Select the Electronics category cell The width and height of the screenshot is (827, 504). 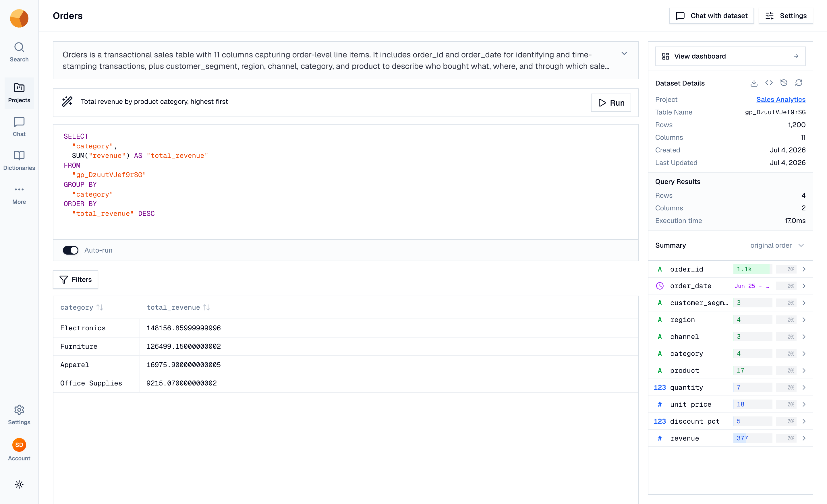coord(96,328)
